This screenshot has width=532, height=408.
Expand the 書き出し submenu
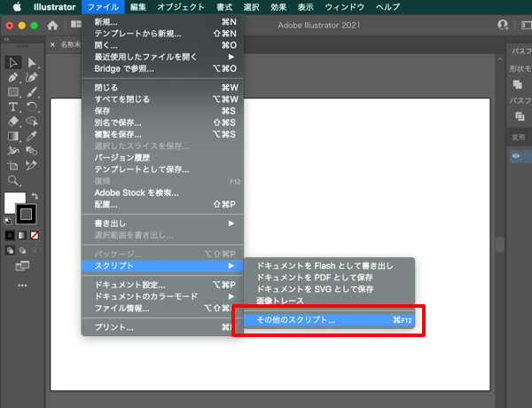[162, 224]
